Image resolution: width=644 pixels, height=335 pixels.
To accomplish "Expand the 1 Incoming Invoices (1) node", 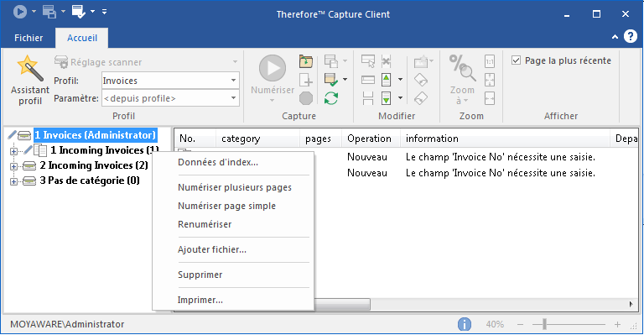I will (13, 151).
